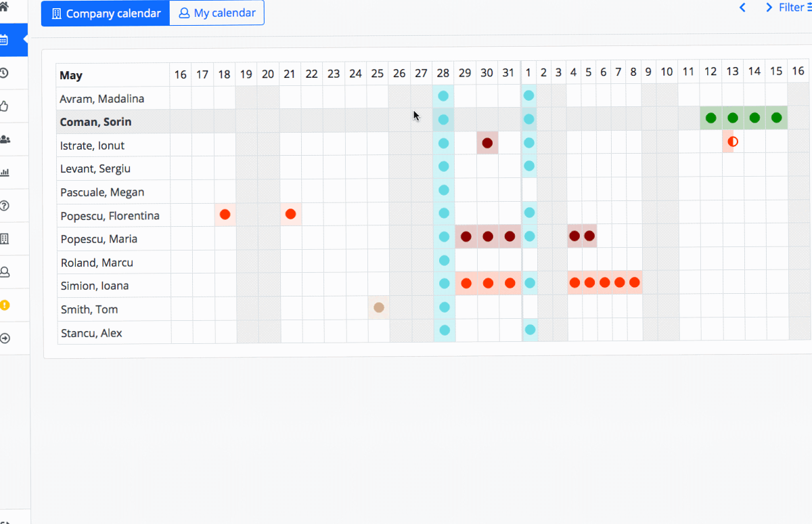
Task: Click Coman, Sorin's name in the list
Action: point(95,123)
